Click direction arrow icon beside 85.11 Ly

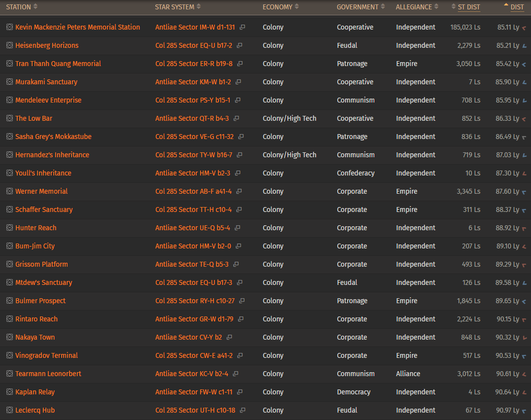pyautogui.click(x=524, y=28)
